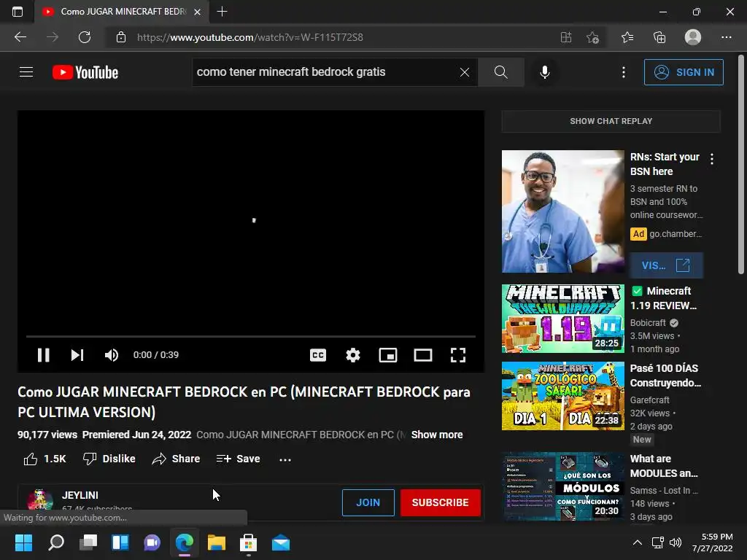747x560 pixels.
Task: Switch to miniplayer mode
Action: (388, 355)
